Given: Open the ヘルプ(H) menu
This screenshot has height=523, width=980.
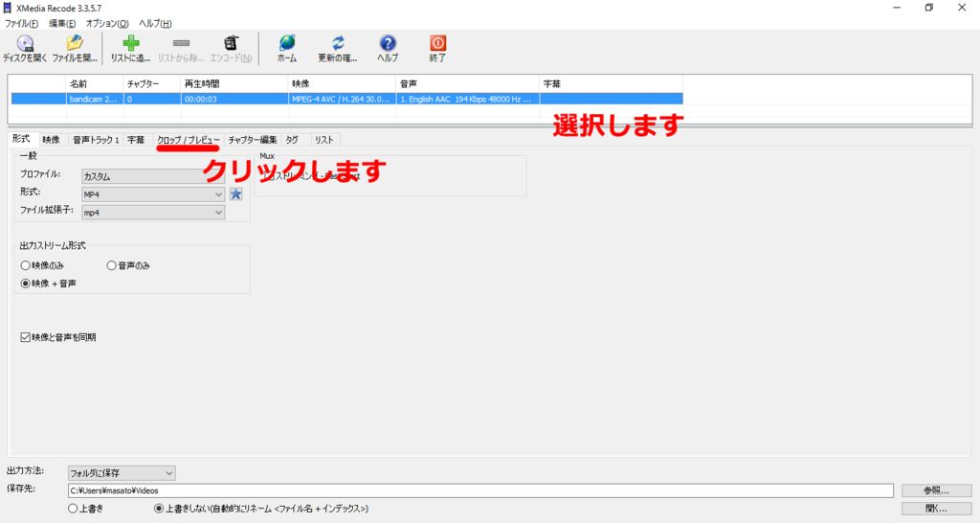Looking at the screenshot, I should click(x=155, y=24).
